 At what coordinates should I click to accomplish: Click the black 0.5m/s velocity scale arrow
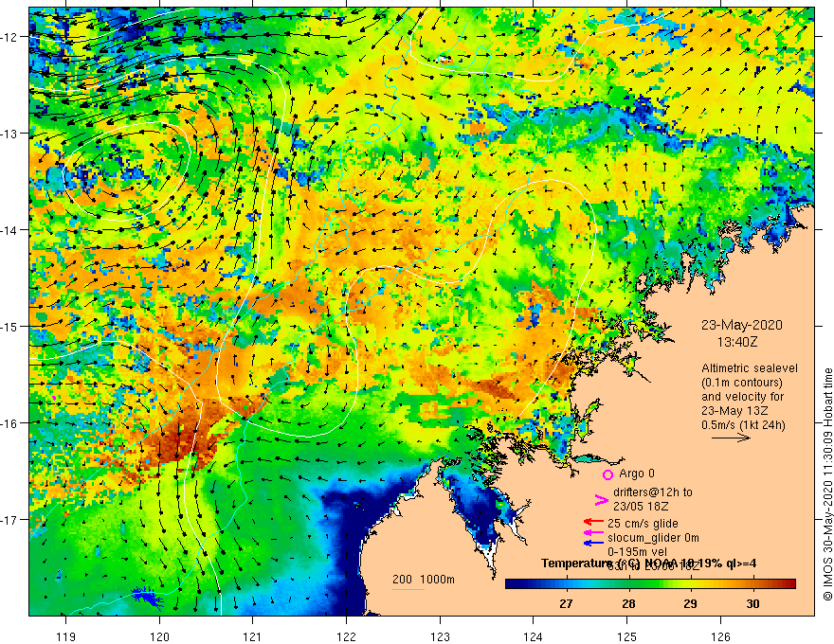click(x=731, y=438)
